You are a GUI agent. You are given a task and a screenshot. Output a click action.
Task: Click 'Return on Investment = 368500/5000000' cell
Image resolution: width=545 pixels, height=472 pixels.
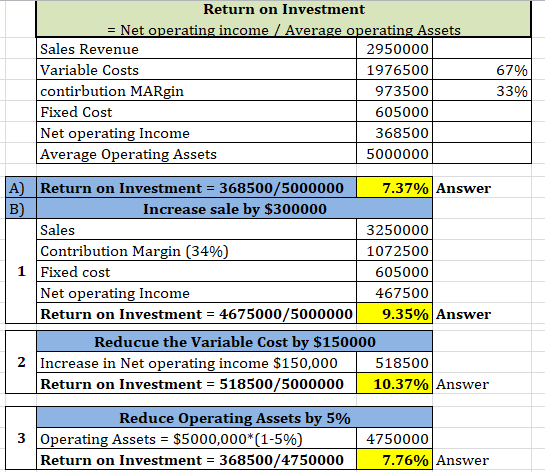pos(196,187)
